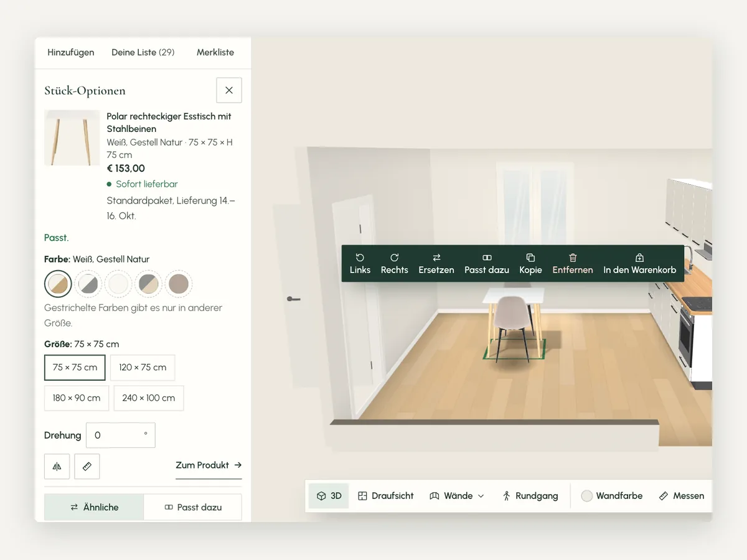Image resolution: width=747 pixels, height=560 pixels.
Task: Open the Wandfarbe color picker
Action: 611,496
